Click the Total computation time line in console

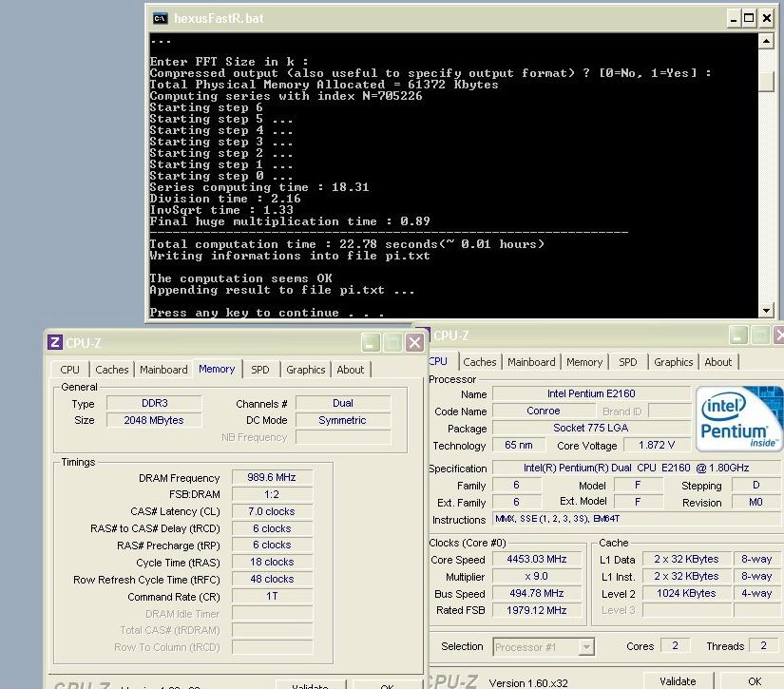pos(347,244)
